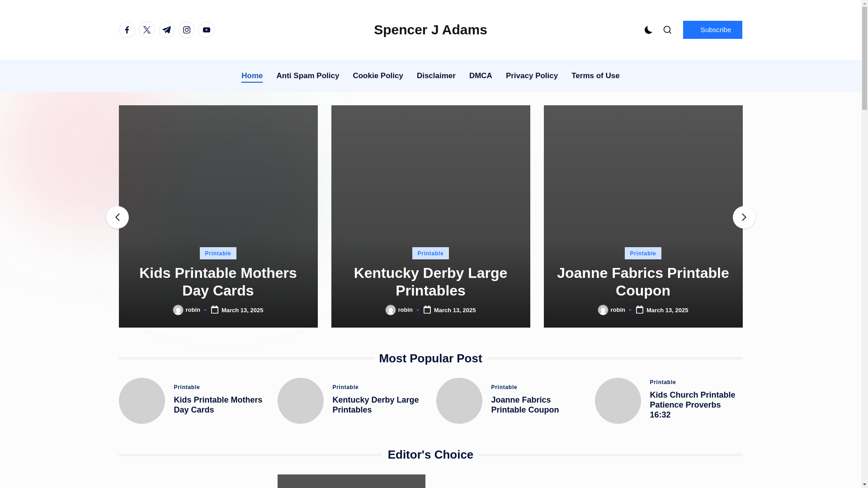
Task: Click date March 13, 2025 on Joanne Fabrics slide
Action: (x=667, y=310)
